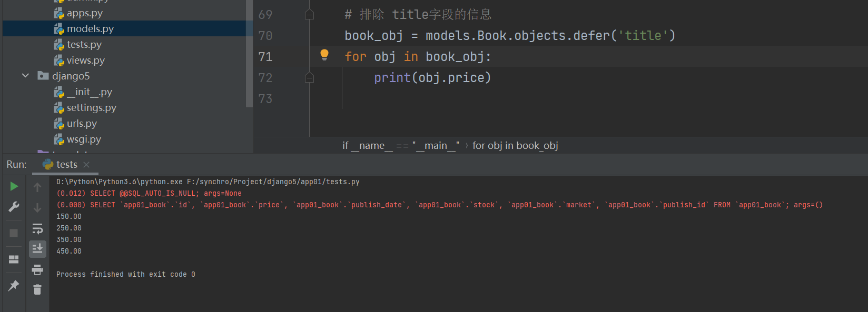Click the breadcrumb 'for obj in book_obj'
The height and width of the screenshot is (312, 868).
click(x=515, y=146)
